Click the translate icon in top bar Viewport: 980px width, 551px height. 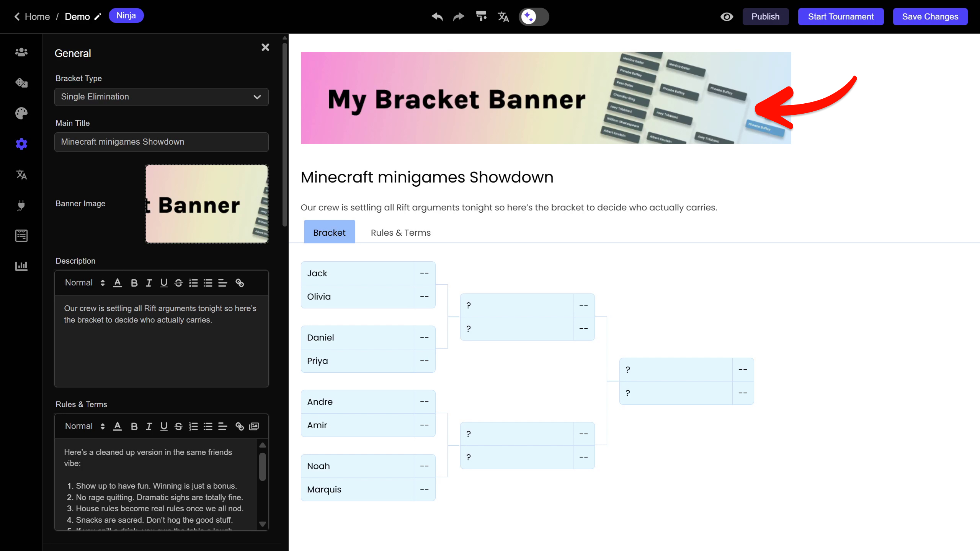[503, 16]
